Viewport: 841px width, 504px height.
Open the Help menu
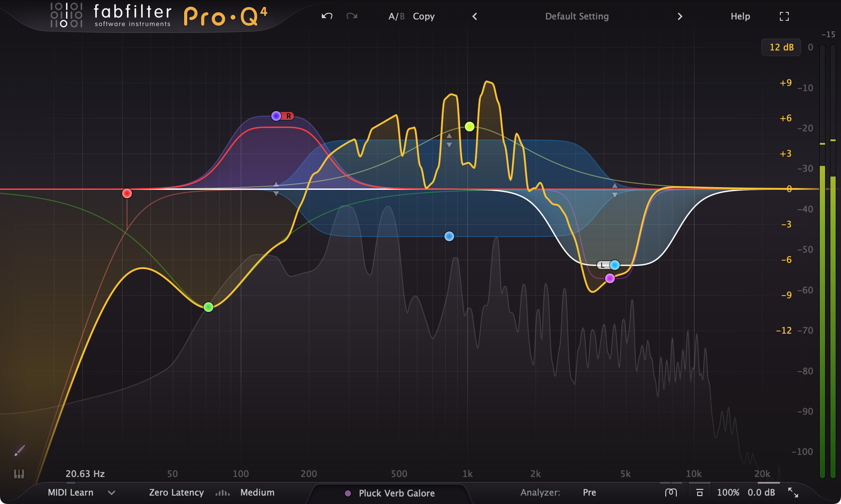740,16
